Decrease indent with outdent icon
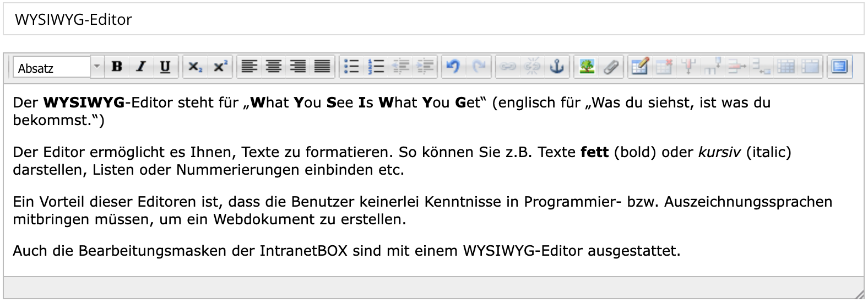 (x=400, y=67)
